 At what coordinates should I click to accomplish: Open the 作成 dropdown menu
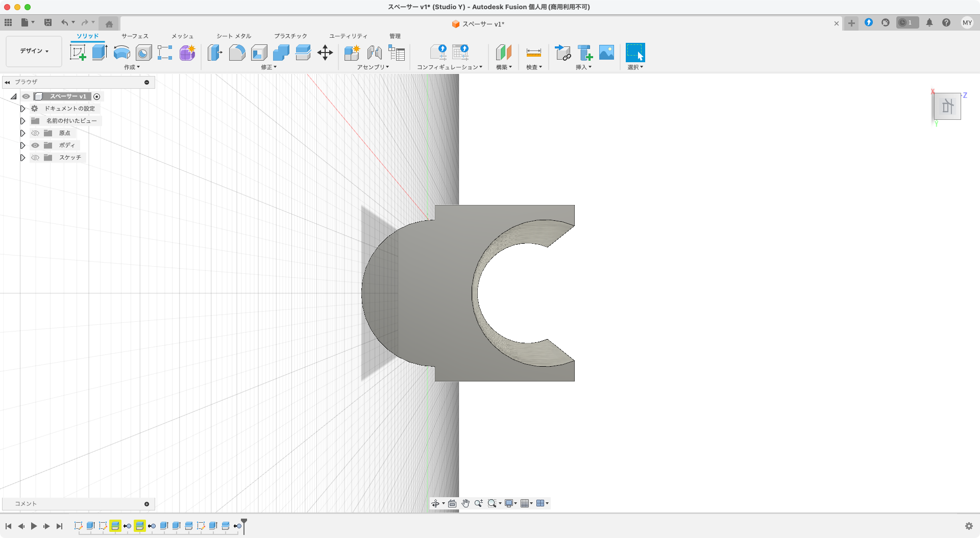click(132, 67)
